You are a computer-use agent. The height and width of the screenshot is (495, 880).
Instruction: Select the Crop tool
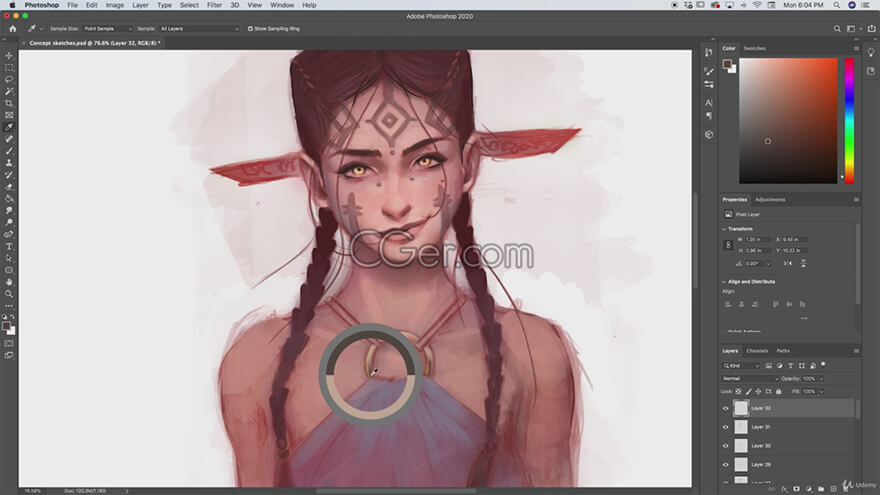9,103
